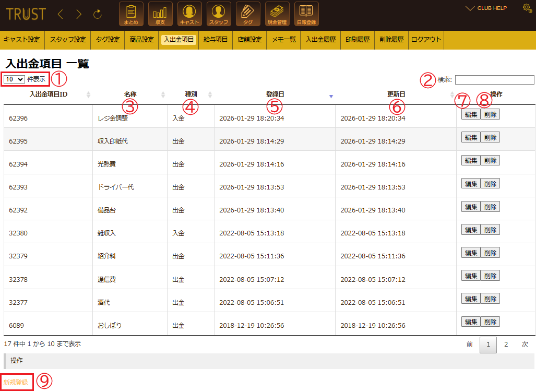Click the スタッフ staff icon
The height and width of the screenshot is (392, 536).
[x=219, y=14]
